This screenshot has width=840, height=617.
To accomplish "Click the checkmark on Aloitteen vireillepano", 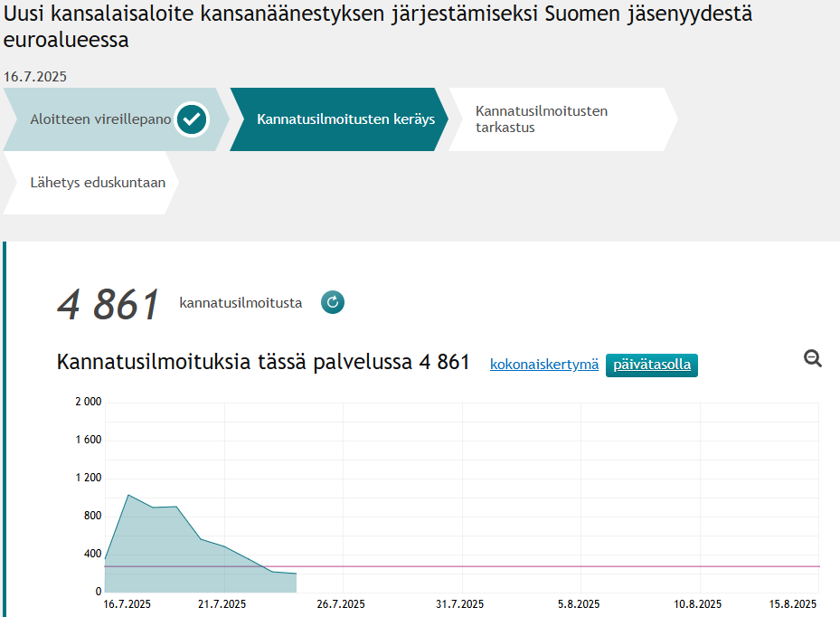I will pyautogui.click(x=192, y=119).
